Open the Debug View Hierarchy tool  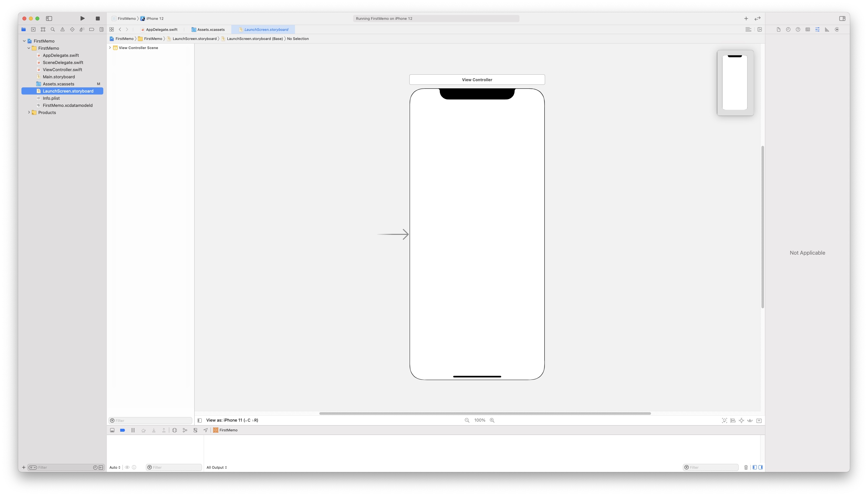[x=174, y=430]
